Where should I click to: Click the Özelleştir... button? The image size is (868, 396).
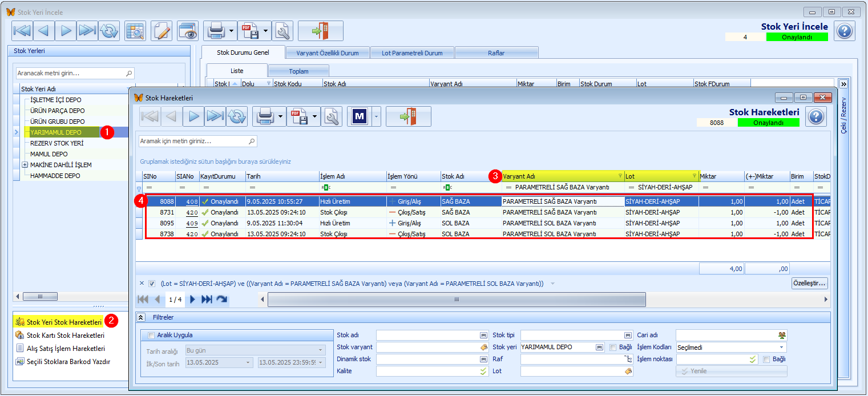point(809,283)
